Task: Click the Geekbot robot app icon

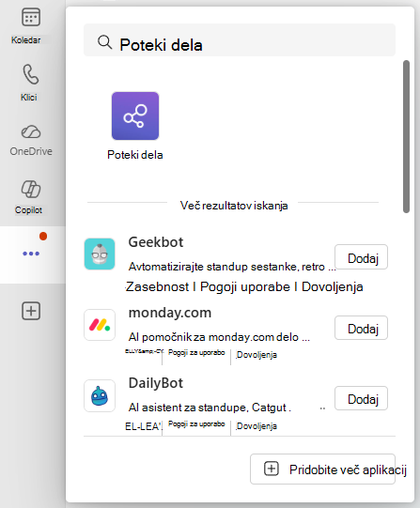Action: point(100,254)
